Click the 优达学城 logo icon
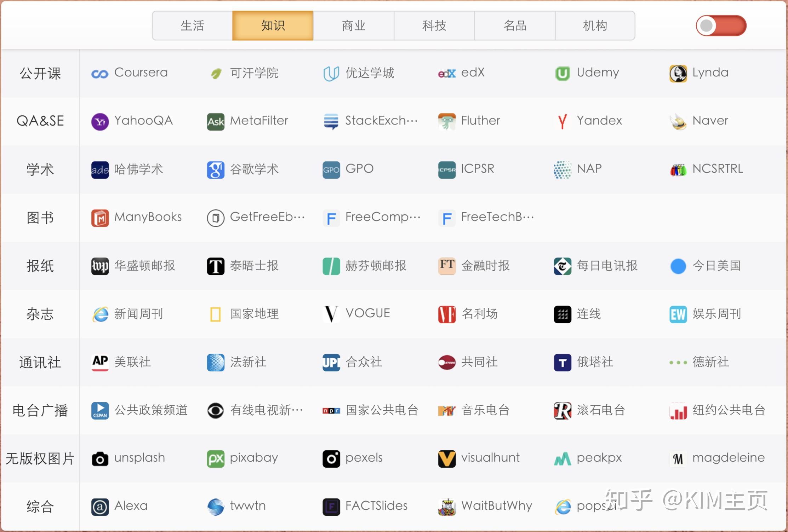788x532 pixels. coord(331,74)
